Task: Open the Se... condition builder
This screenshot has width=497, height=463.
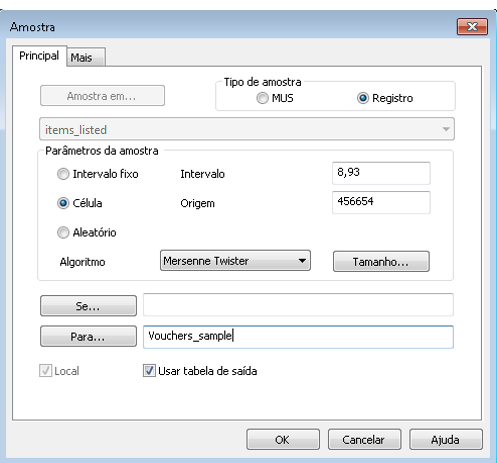Action: point(88,306)
